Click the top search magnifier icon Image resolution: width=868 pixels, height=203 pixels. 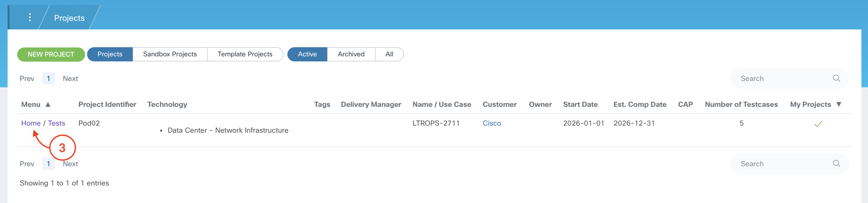click(x=836, y=78)
